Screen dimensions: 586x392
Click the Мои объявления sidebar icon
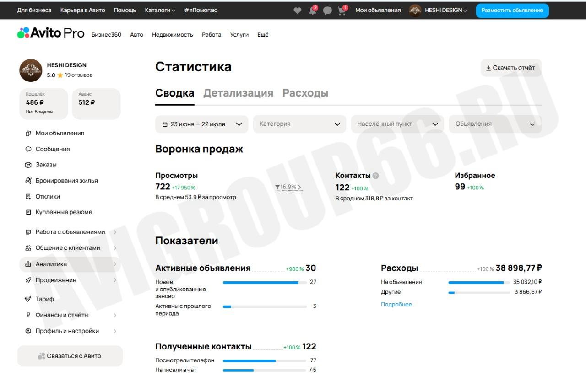pyautogui.click(x=28, y=134)
